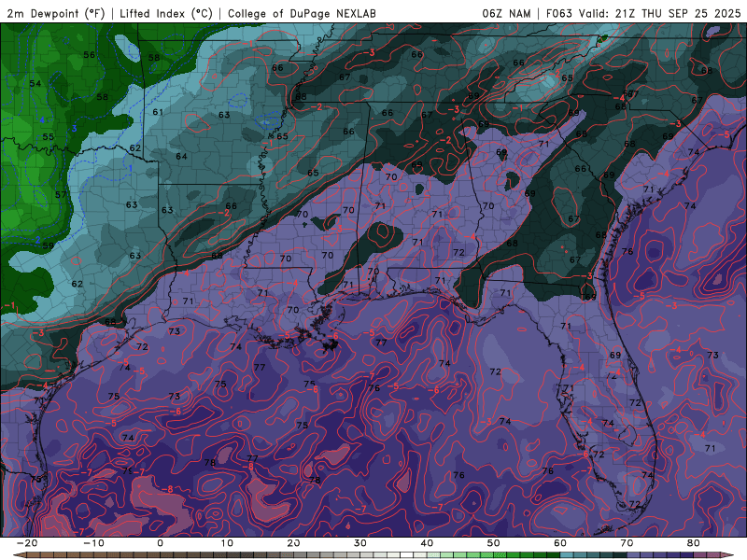Click the dewpoint value 61 on the map
747x560 pixels.
pyautogui.click(x=158, y=112)
